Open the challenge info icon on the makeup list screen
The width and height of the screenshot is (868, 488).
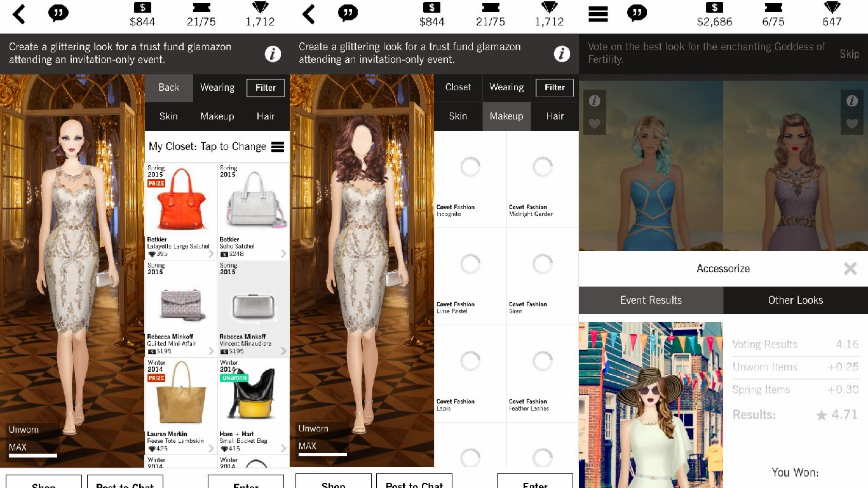562,54
